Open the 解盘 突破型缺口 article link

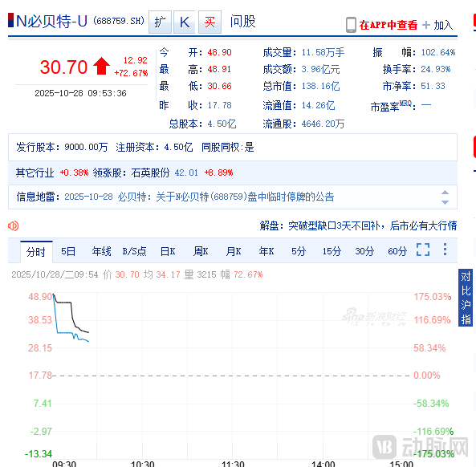(358, 225)
